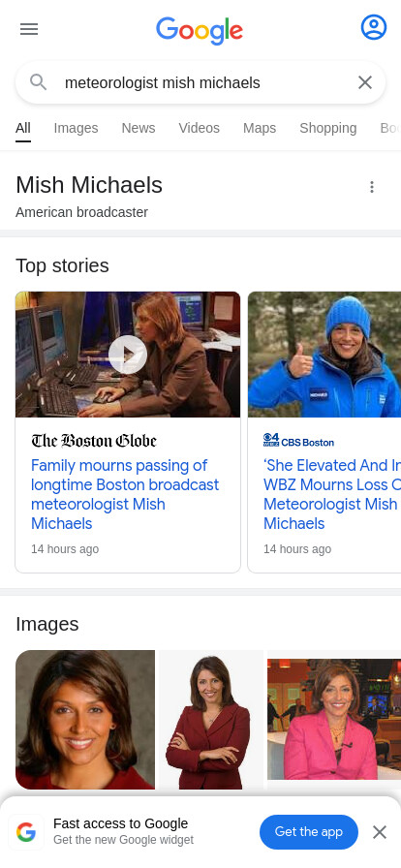Open the Videos tab
The height and width of the screenshot is (868, 401).
[199, 128]
